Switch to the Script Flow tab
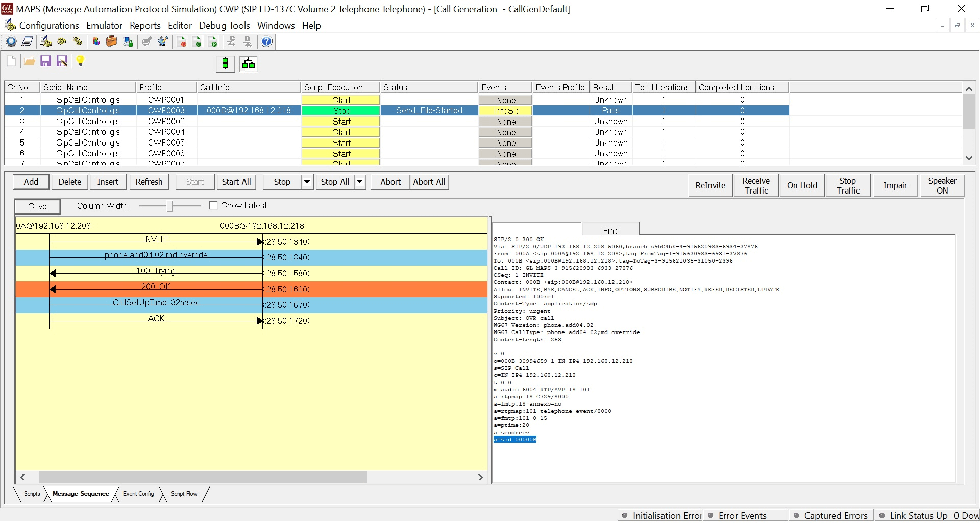 coord(184,494)
